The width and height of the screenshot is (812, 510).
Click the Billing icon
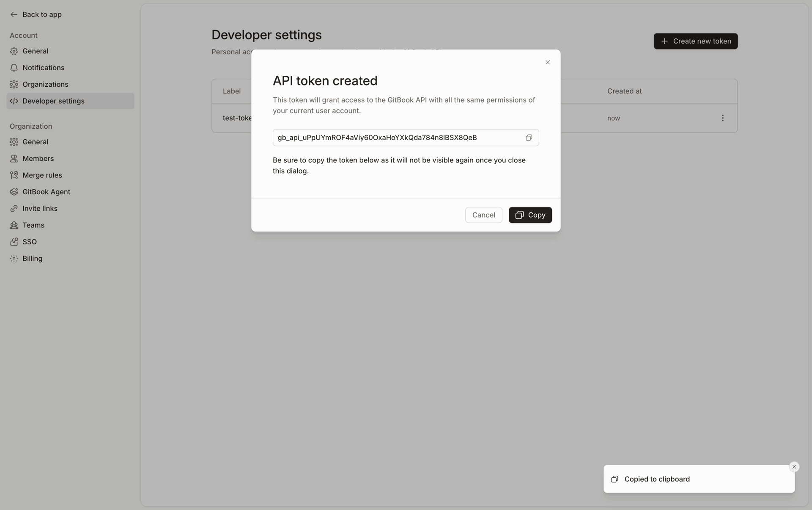point(14,259)
